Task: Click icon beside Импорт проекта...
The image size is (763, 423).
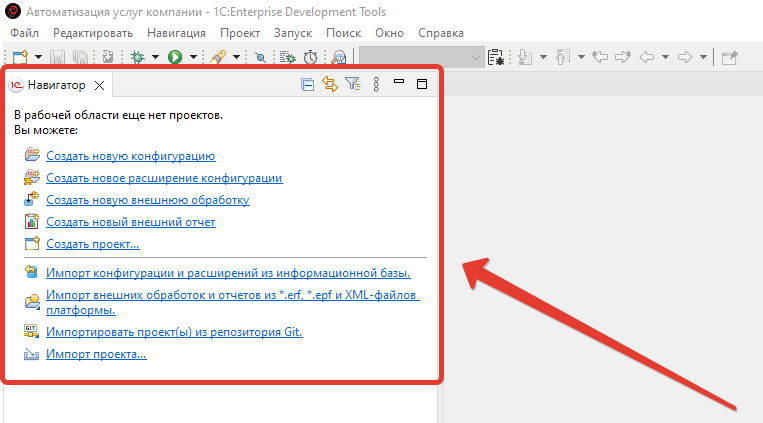Action: click(x=32, y=354)
